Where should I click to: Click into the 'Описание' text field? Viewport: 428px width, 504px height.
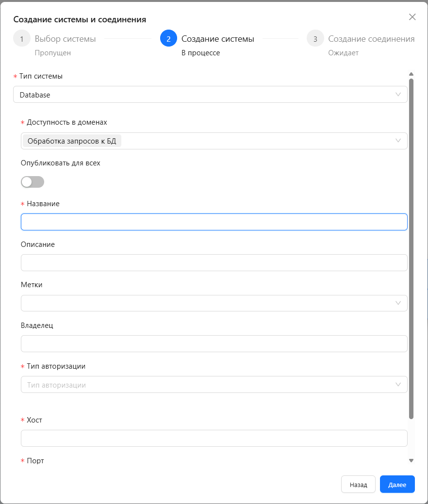(214, 262)
